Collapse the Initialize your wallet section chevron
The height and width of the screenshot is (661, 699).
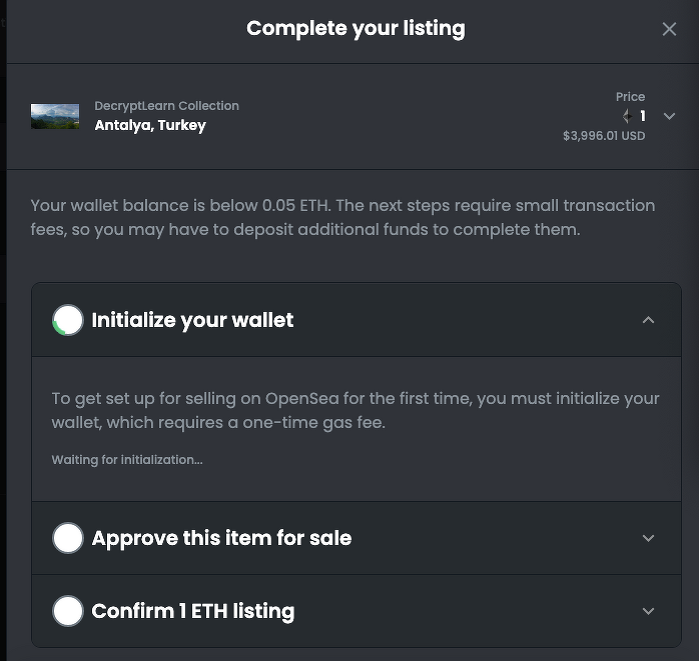coord(648,320)
